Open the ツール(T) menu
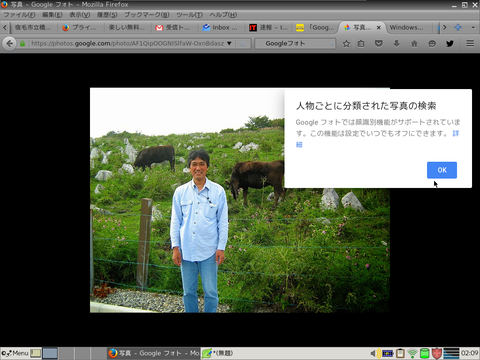Image resolution: width=480 pixels, height=360 pixels. (189, 15)
